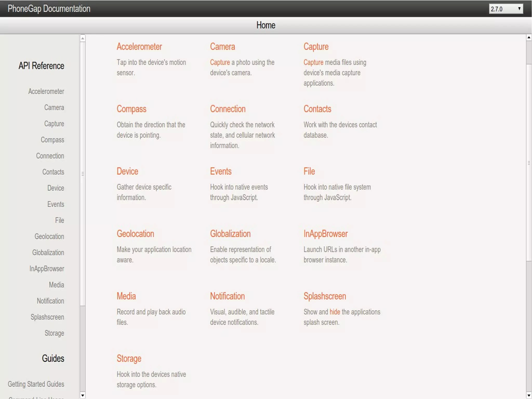532x399 pixels.
Task: Click sidebar scrollbar down arrow
Action: coord(83,395)
